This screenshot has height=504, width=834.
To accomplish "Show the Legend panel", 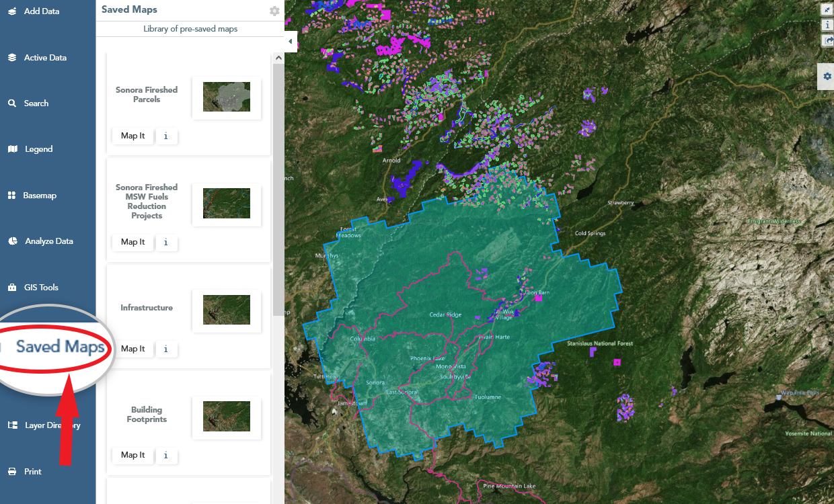I will click(30, 149).
